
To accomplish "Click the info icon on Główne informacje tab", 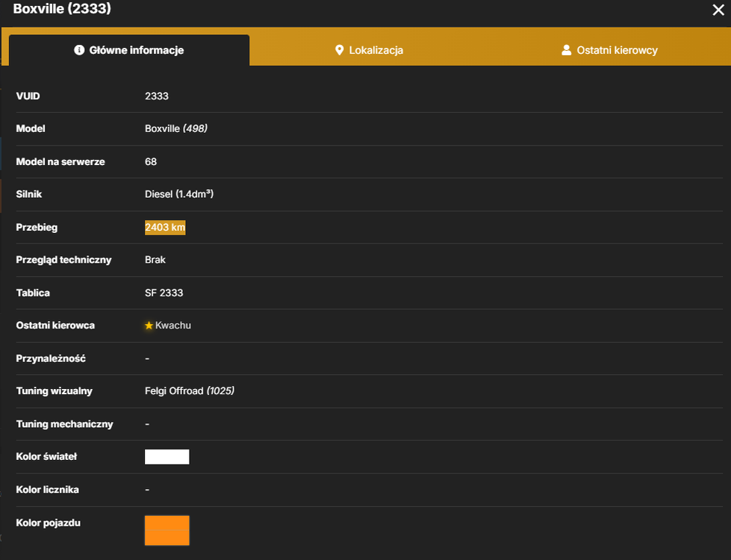I will click(x=79, y=50).
